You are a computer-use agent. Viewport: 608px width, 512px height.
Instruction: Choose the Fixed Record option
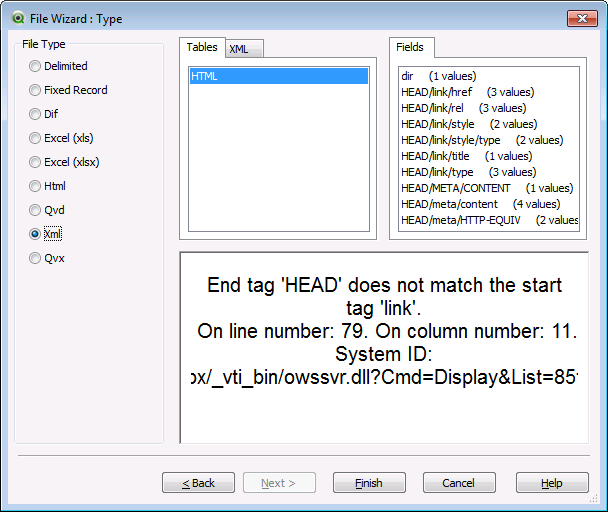pos(68,90)
